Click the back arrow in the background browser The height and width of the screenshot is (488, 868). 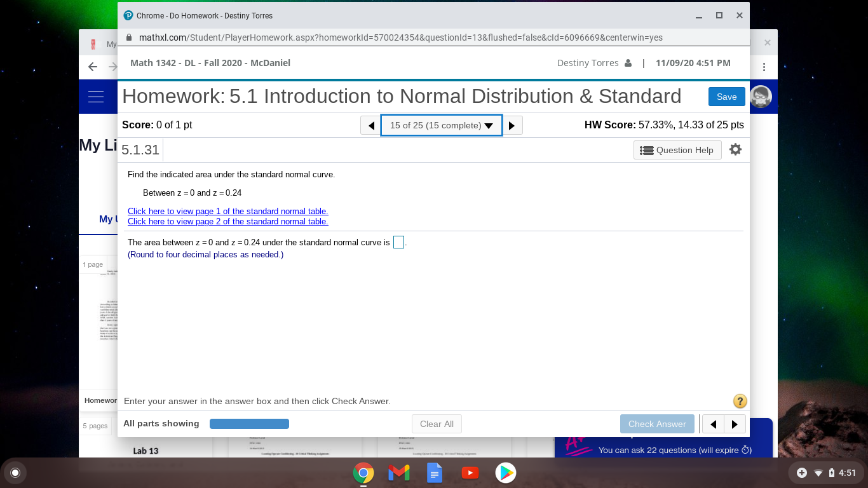93,67
